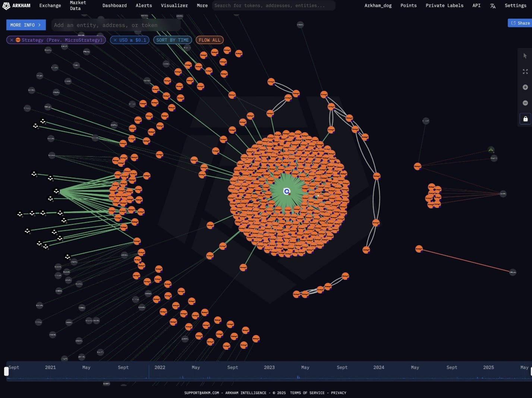This screenshot has width=532, height=398.
Task: Expand the MORE INFO panel
Action: point(26,25)
